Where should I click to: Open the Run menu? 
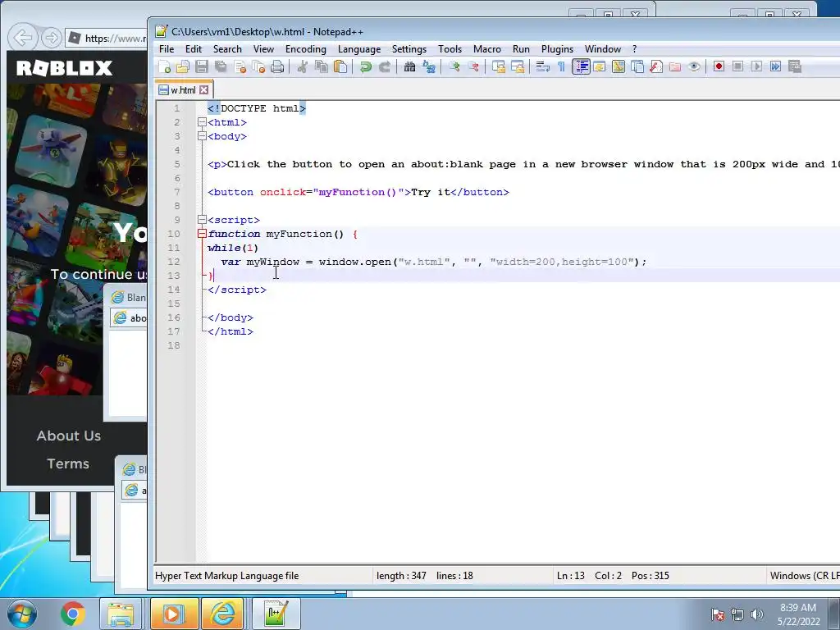point(521,49)
